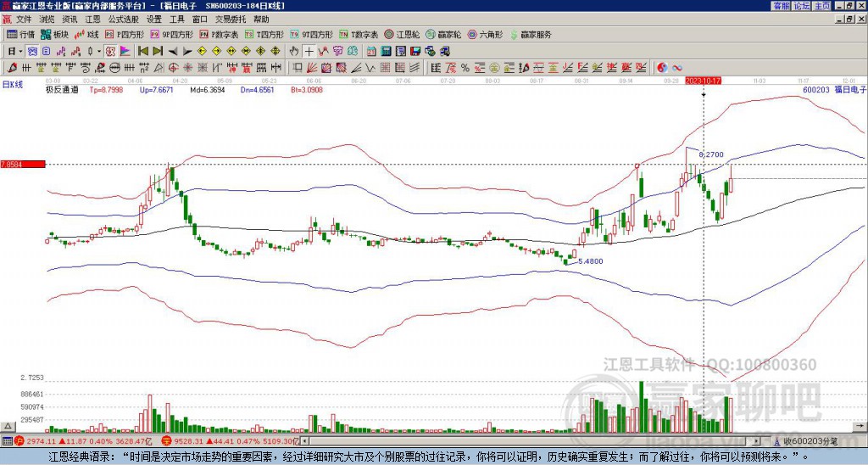Click the Shanghai index 2974.11 status entry

coord(83,441)
